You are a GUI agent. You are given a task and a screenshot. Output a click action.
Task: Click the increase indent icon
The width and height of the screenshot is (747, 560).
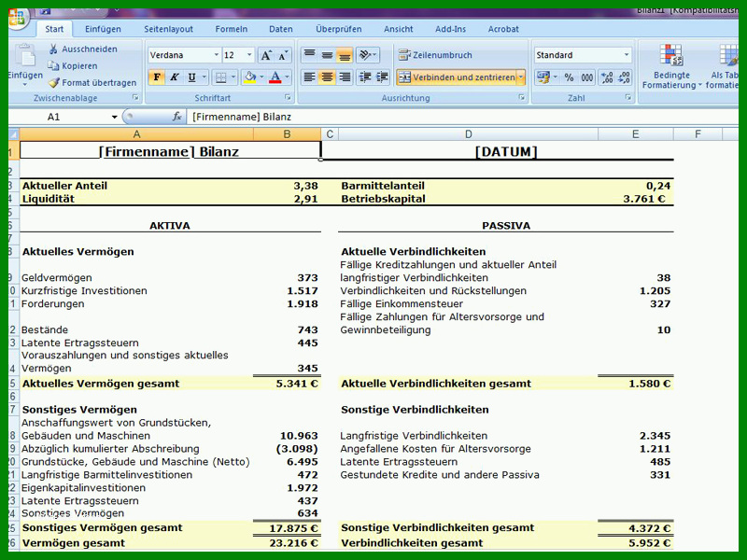(x=382, y=77)
